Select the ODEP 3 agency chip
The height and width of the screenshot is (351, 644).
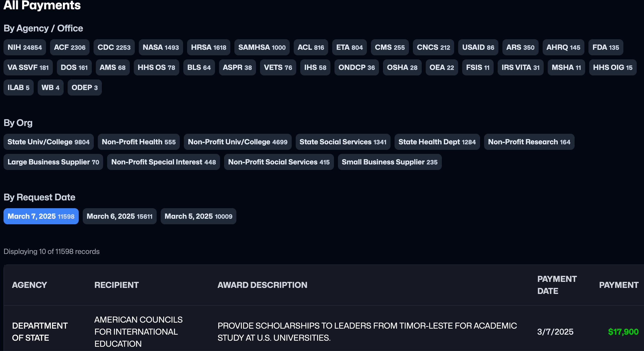tap(84, 87)
